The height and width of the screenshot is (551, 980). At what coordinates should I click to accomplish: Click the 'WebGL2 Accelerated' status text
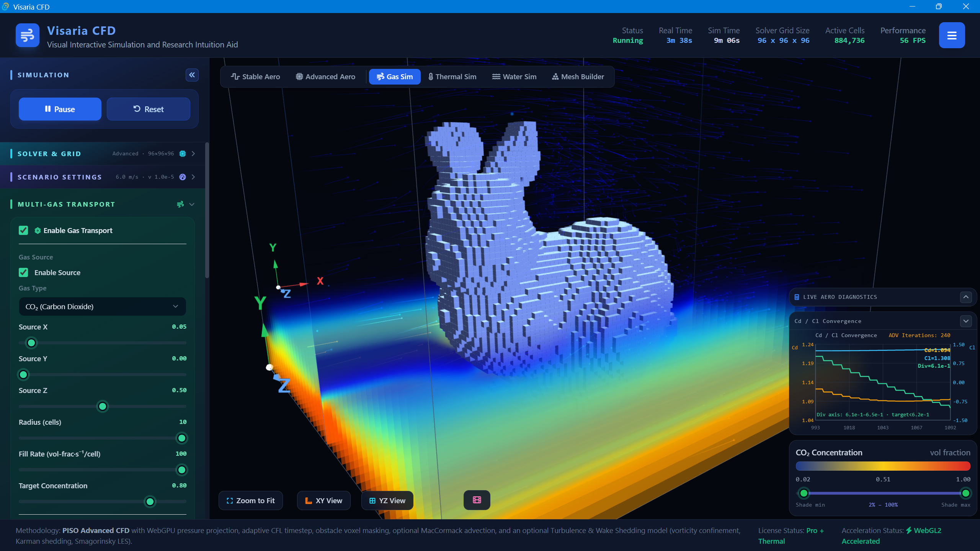pos(892,536)
